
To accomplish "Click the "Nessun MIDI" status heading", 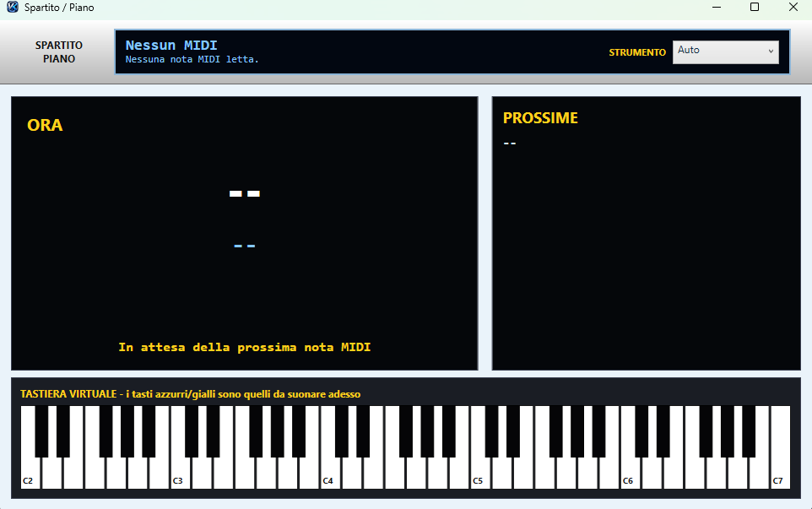I will tap(171, 45).
